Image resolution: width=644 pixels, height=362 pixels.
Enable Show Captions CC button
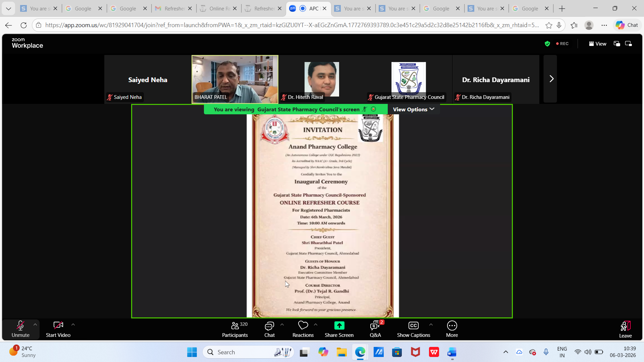pyautogui.click(x=413, y=326)
